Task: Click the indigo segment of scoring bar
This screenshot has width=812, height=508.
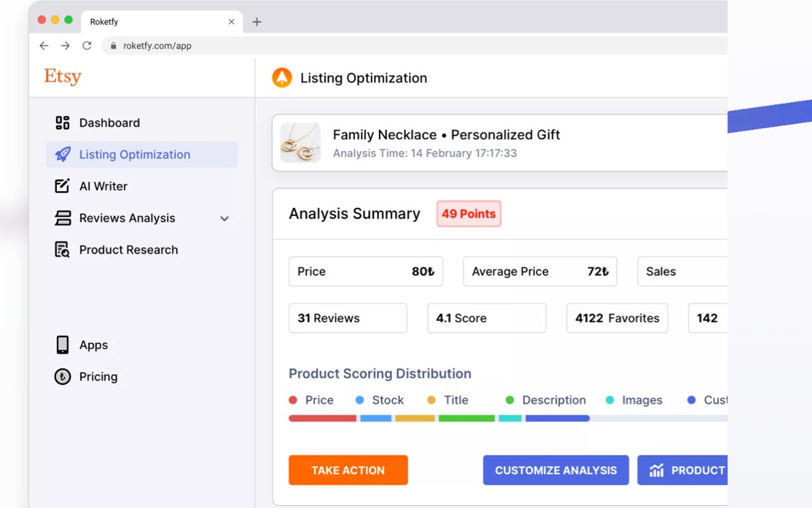Action: (x=558, y=419)
